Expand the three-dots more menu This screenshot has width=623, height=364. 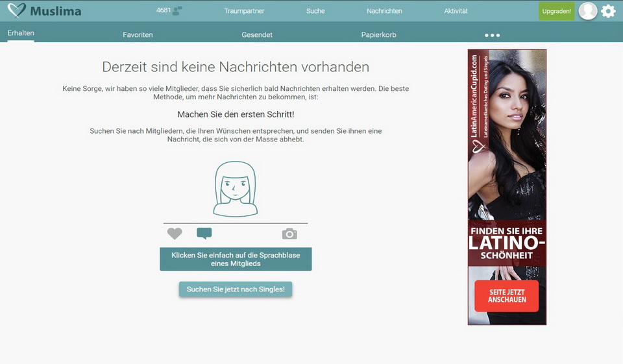pos(492,35)
